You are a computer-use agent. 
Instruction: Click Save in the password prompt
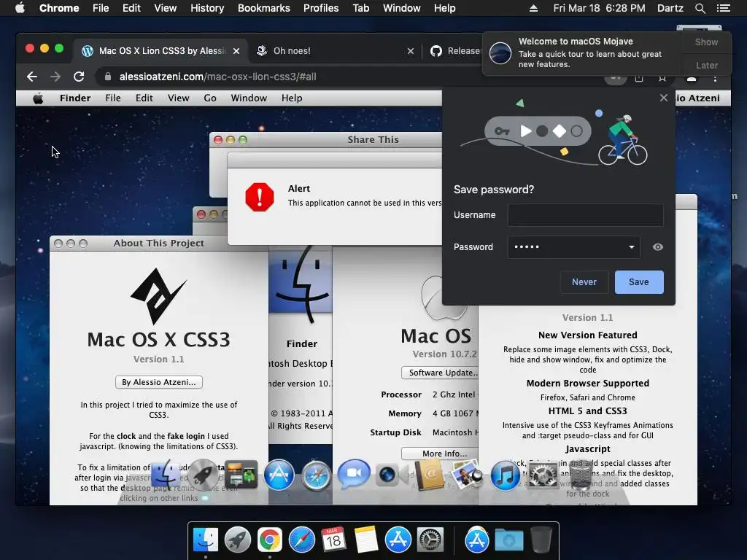tap(639, 282)
